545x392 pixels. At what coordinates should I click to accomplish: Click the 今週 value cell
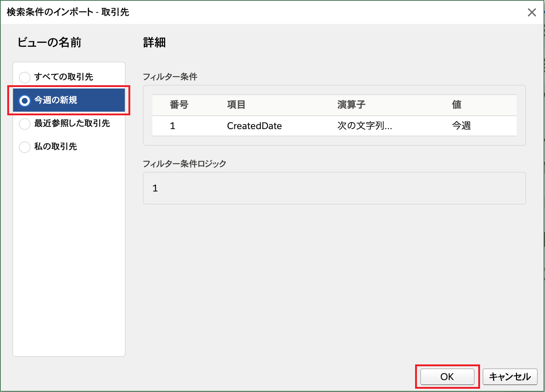click(x=461, y=126)
